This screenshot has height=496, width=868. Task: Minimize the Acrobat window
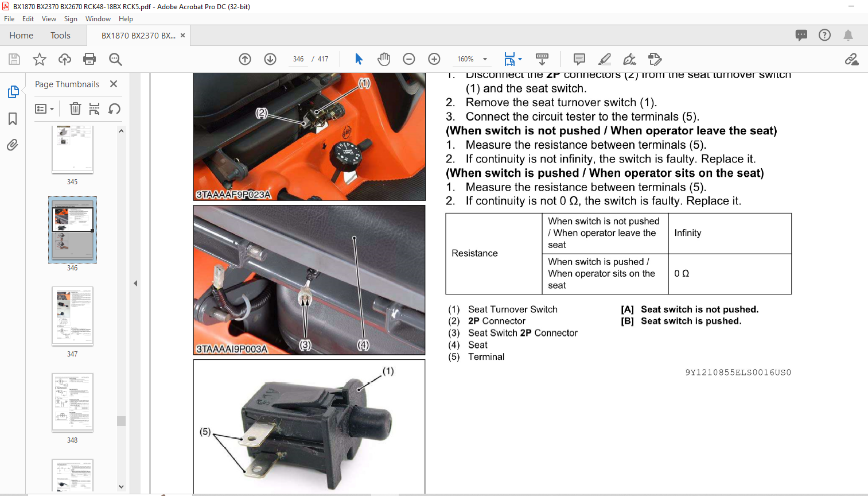851,6
